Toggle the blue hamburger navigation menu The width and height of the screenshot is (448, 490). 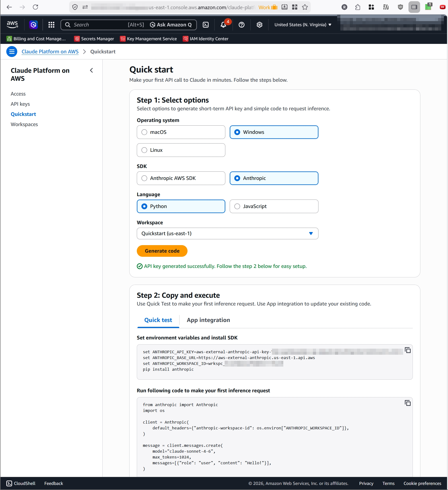[x=12, y=52]
